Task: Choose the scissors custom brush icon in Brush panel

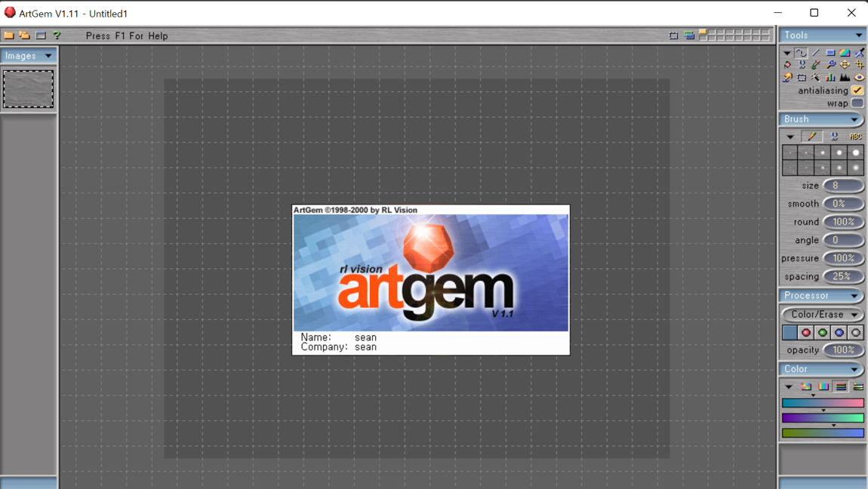Action: pos(834,136)
